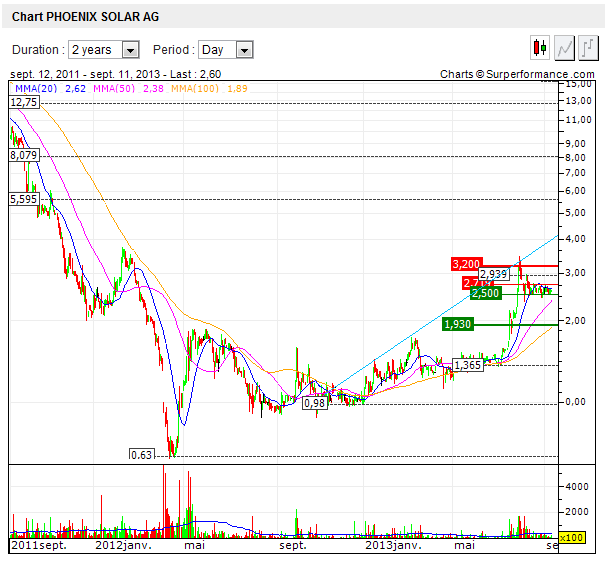Click the '2012janv.' time axis label

click(123, 545)
